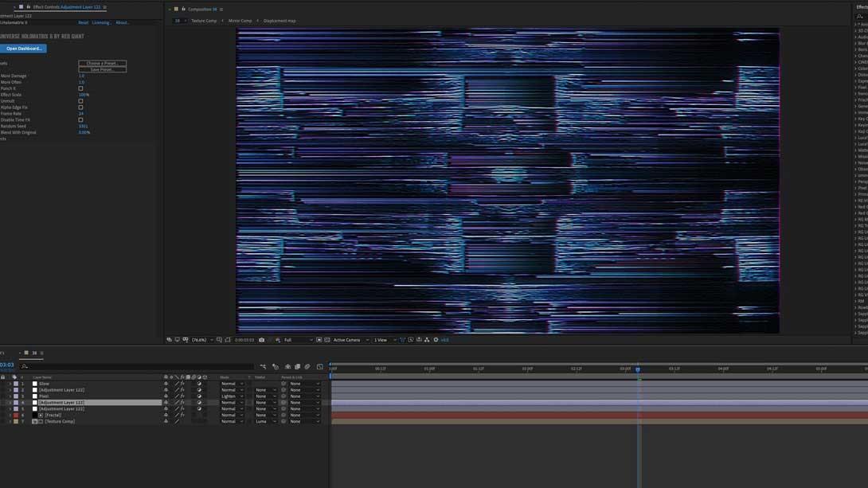
Task: Enable the Disable Time Fix checkbox
Action: [x=80, y=120]
